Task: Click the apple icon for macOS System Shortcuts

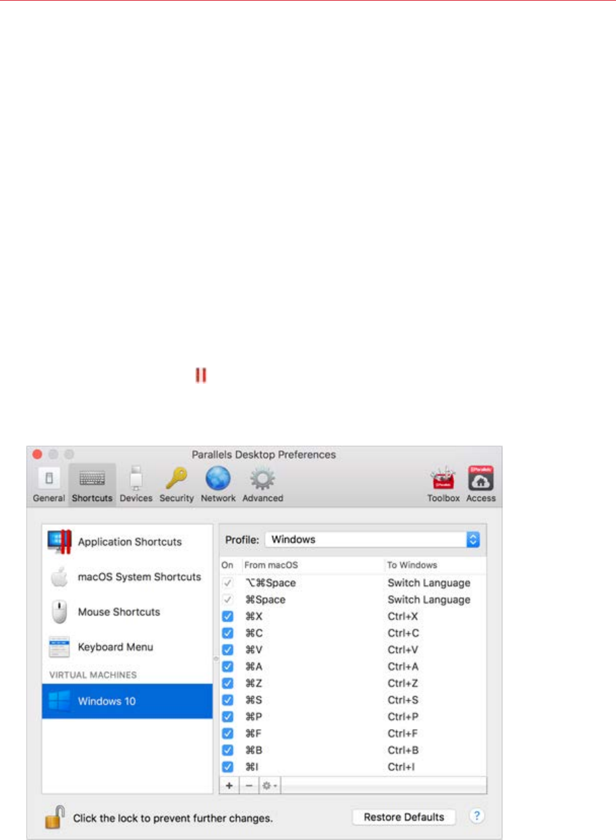Action: click(59, 577)
